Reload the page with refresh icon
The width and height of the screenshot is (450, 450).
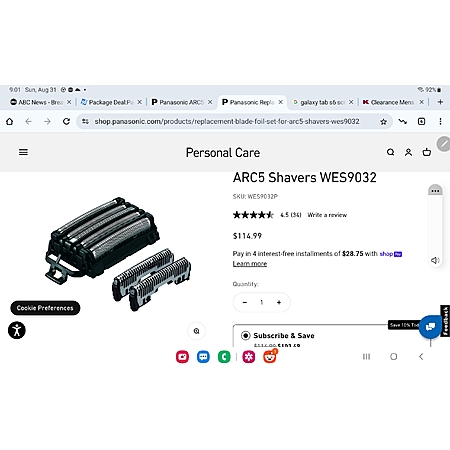click(66, 121)
